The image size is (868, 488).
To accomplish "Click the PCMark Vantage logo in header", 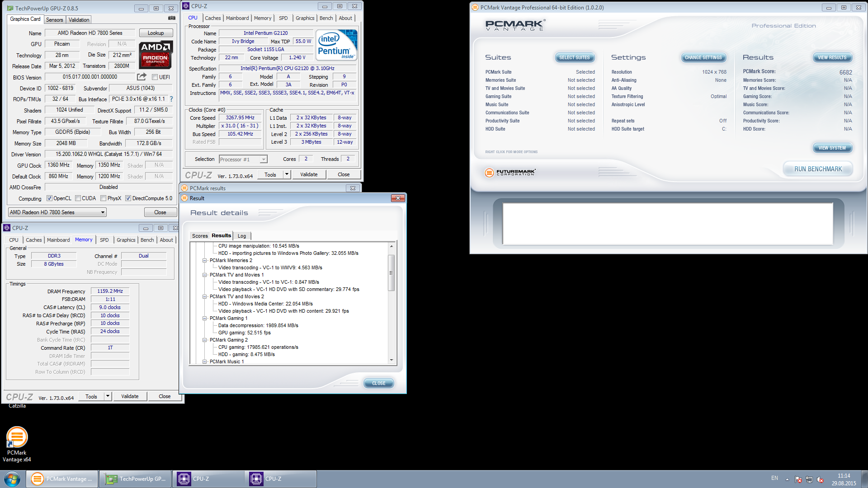I will 515,25.
